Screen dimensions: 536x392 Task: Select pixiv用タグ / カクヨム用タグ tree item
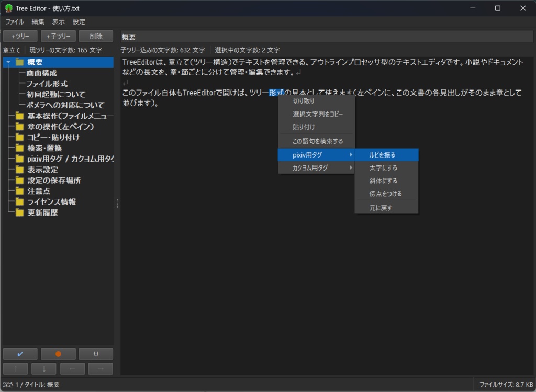[71, 159]
